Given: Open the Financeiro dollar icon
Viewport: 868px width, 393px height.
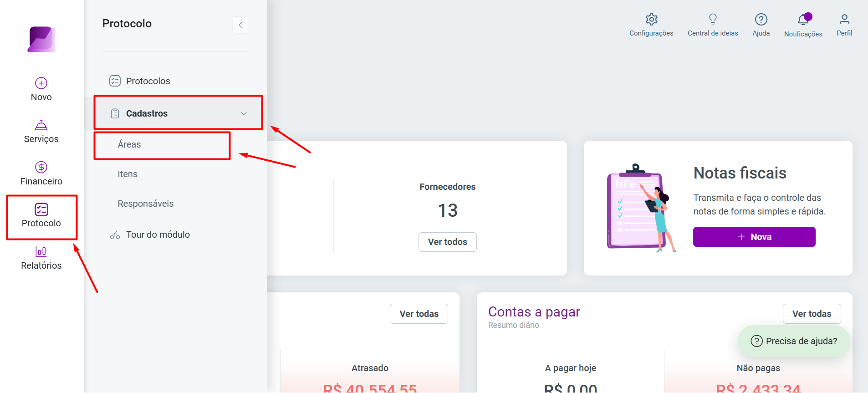Looking at the screenshot, I should (x=41, y=167).
